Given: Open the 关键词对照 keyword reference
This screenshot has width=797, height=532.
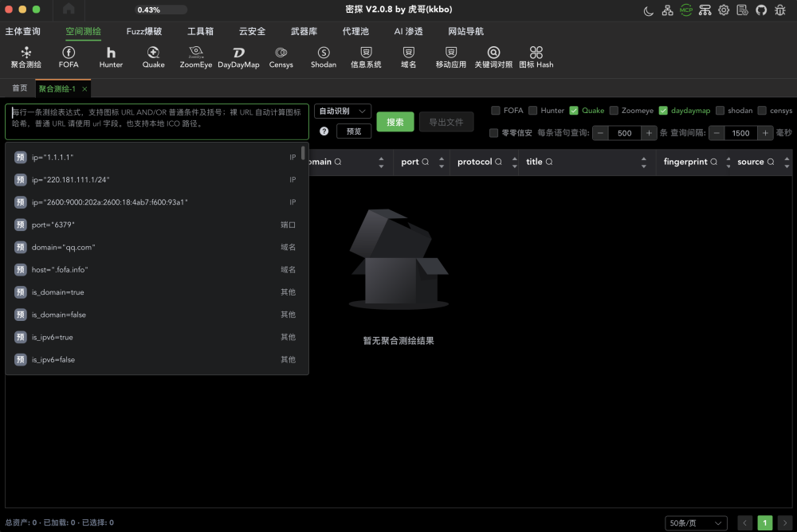Looking at the screenshot, I should [493, 57].
